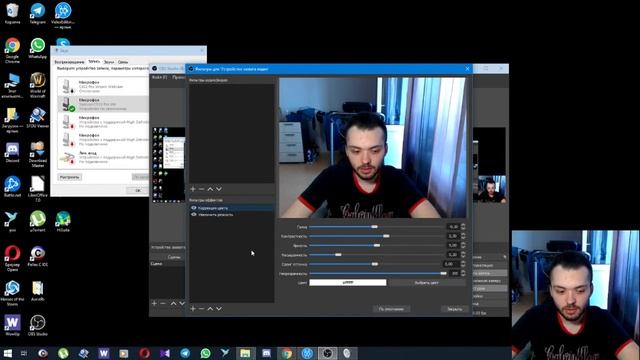The image size is (640, 360).
Task: Toggle visibility eye of Коррекция цвета filter
Action: pyautogui.click(x=194, y=208)
